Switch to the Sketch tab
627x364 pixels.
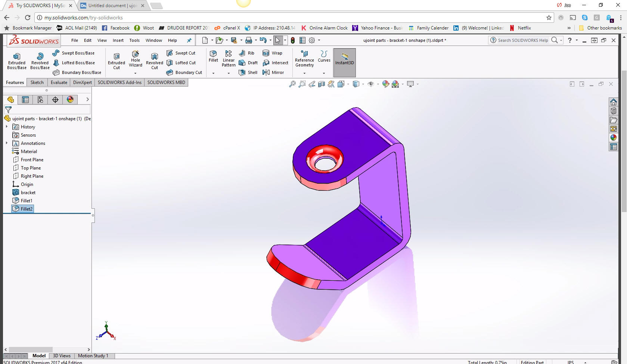[37, 83]
